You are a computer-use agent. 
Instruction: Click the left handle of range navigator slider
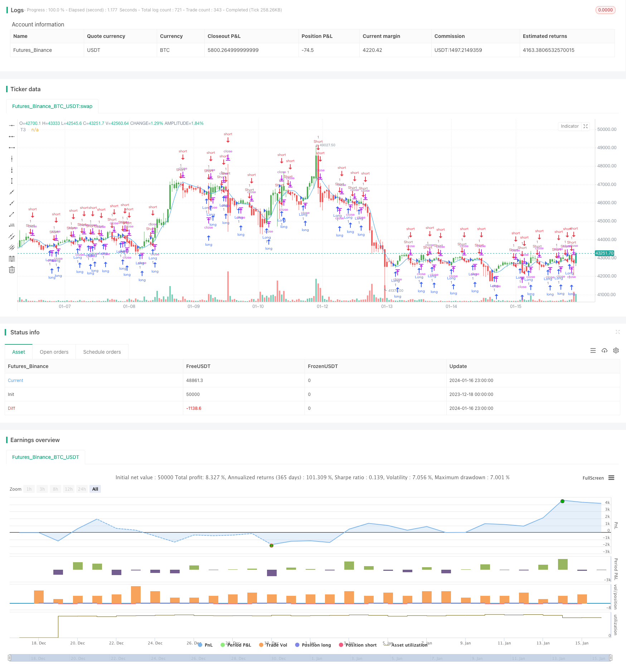pos(10,658)
